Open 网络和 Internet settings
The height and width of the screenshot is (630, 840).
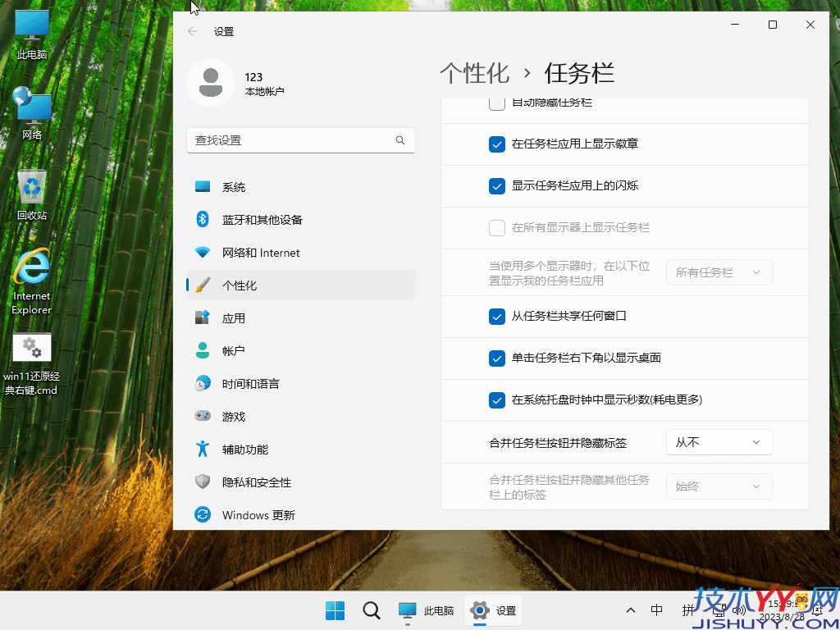(259, 252)
